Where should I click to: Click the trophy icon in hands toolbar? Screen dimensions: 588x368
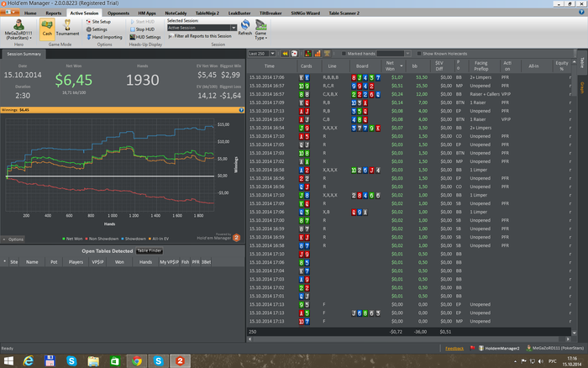point(327,54)
